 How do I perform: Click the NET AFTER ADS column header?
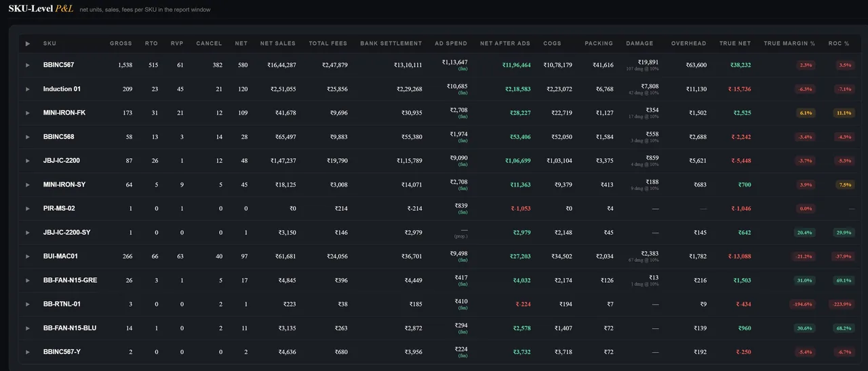(505, 43)
